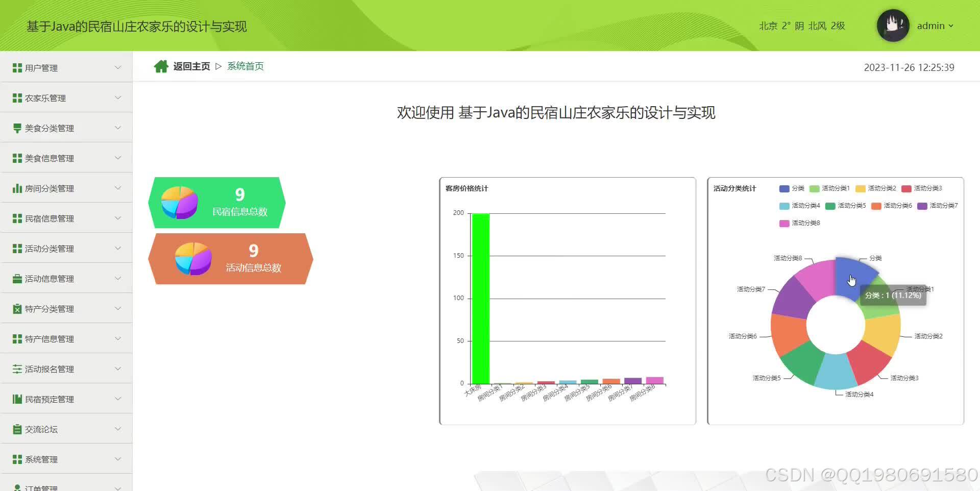Open 用户管理 menu item
This screenshot has height=491, width=980.
click(66, 67)
